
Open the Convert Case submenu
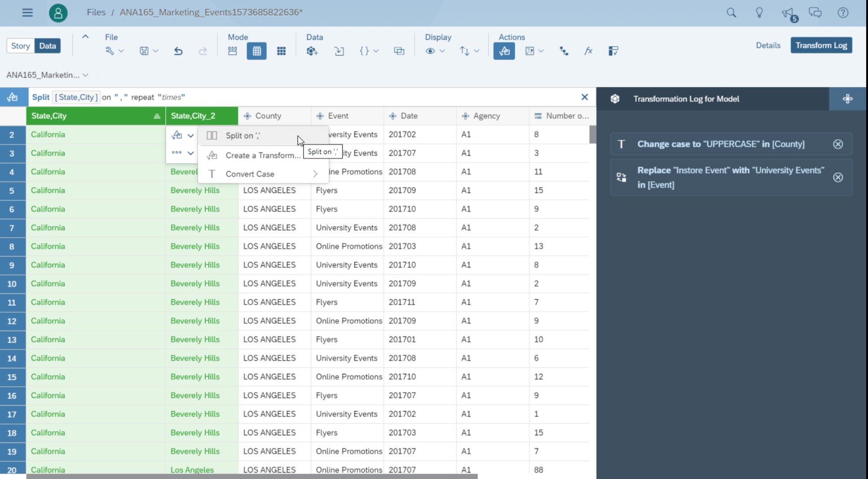(x=263, y=174)
